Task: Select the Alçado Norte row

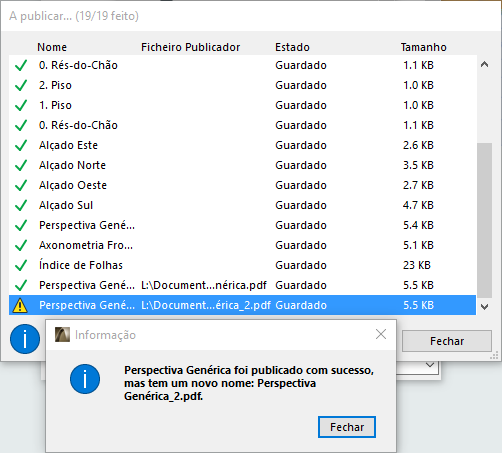Action: coord(242,165)
